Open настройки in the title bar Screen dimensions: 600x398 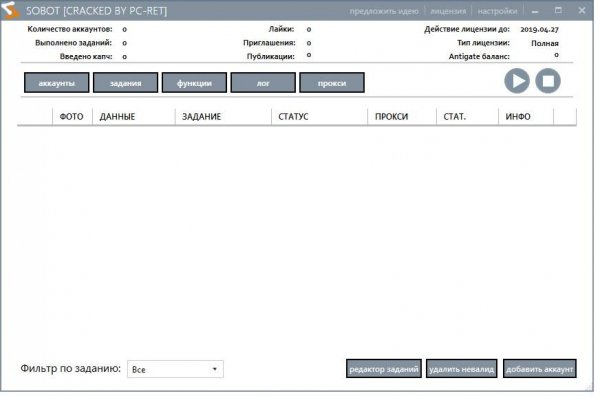click(x=497, y=11)
